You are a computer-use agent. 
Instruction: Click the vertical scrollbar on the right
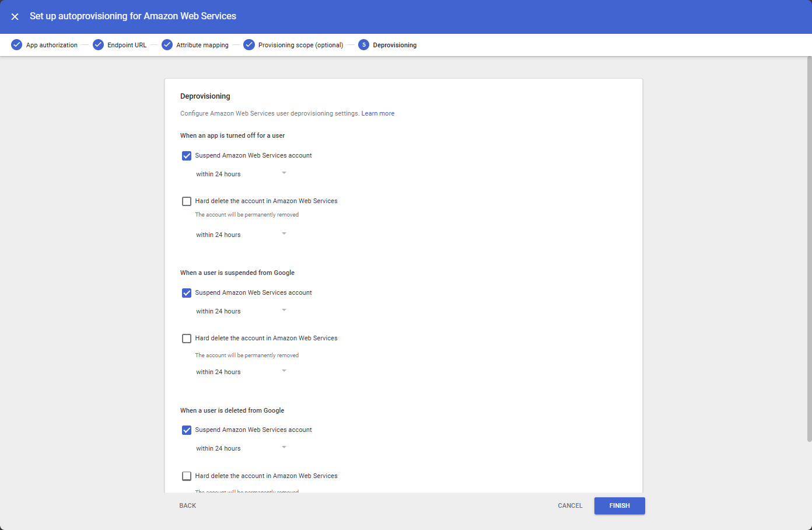[809, 249]
